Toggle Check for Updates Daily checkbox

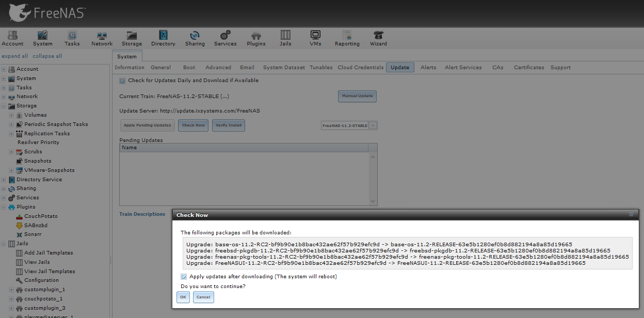122,81
